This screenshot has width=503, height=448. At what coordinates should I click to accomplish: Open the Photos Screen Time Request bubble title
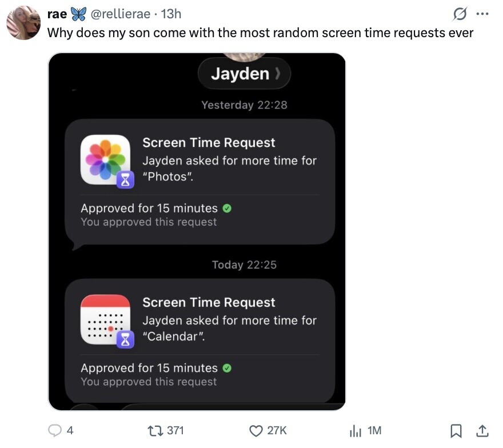pos(209,143)
